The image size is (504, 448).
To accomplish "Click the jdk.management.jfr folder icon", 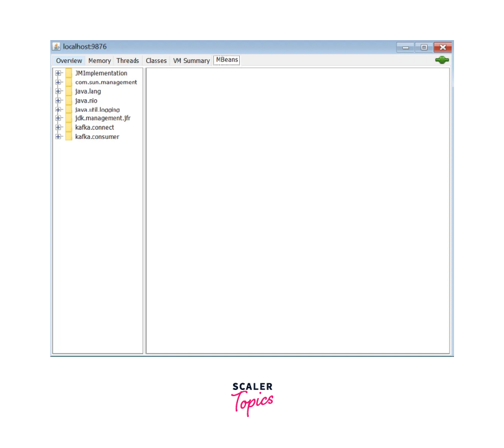I will click(x=69, y=118).
